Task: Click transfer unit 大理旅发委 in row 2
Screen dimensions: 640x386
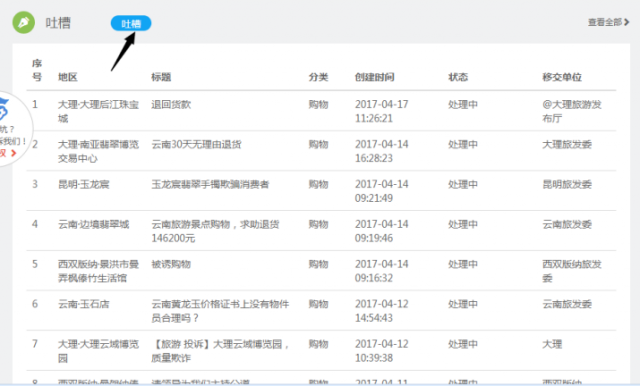Action: pos(567,144)
